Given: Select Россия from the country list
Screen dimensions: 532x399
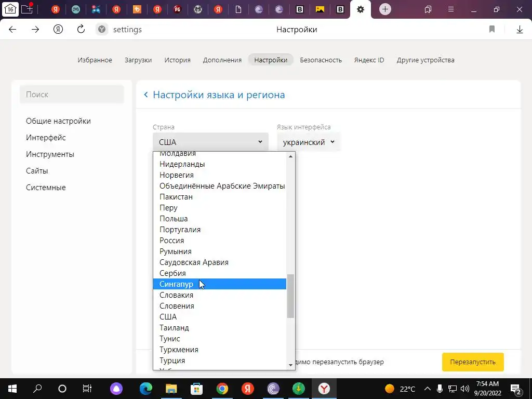Looking at the screenshot, I should 220,241.
